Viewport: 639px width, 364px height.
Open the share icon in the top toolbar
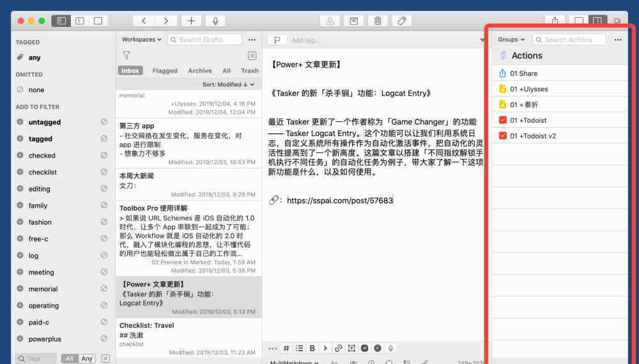(x=555, y=21)
